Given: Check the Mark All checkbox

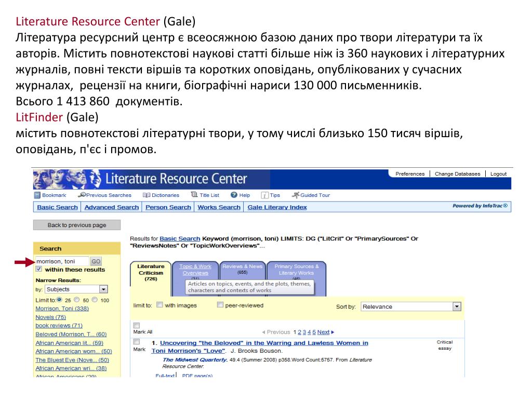Looking at the screenshot, I should click(x=137, y=326).
